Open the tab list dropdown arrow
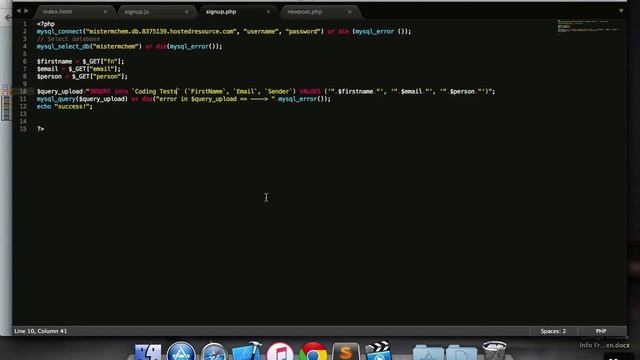Screen dimensions: 640x360 (621, 11)
